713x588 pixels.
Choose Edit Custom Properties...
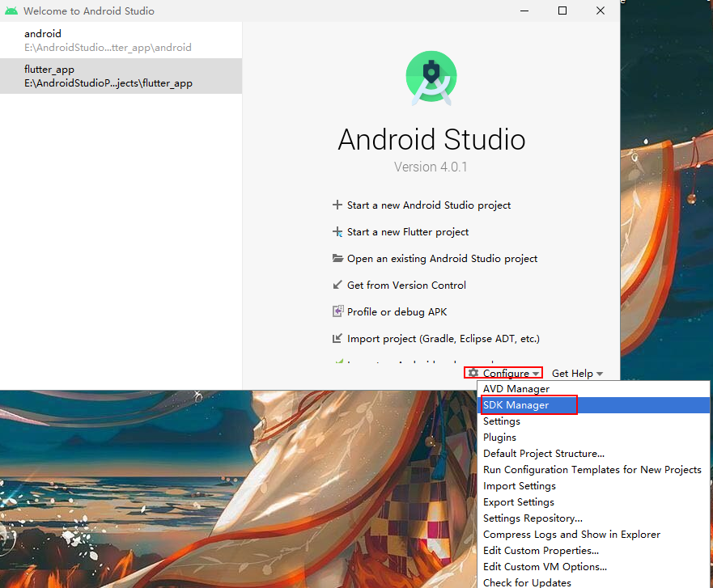click(x=593, y=551)
